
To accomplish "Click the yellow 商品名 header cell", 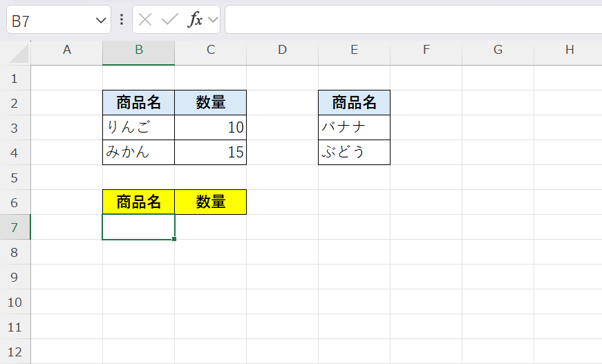I will click(x=138, y=202).
